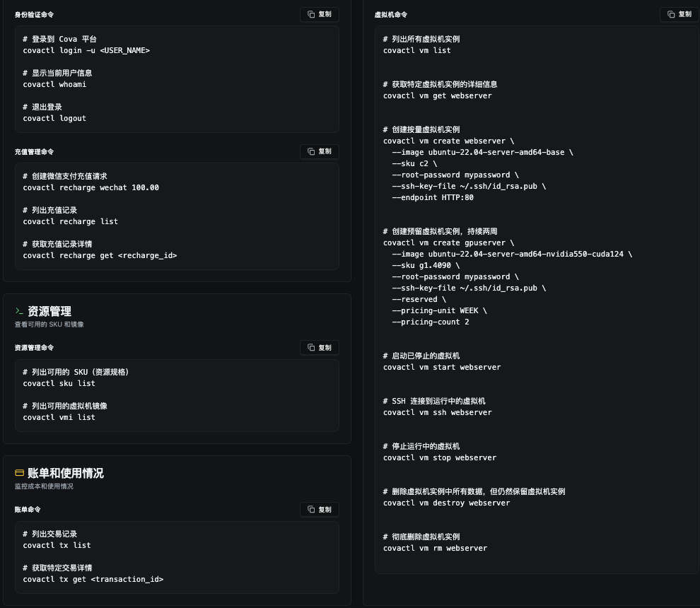The image size is (700, 608).
Task: Click the "covactl vm list" command line
Action: (x=416, y=50)
